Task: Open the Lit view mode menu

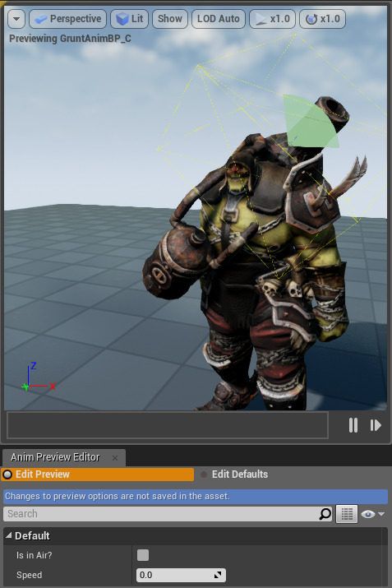Action: point(129,19)
